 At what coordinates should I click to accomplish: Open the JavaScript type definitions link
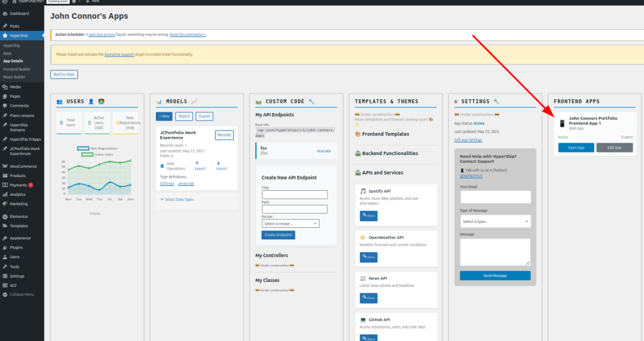click(x=186, y=183)
